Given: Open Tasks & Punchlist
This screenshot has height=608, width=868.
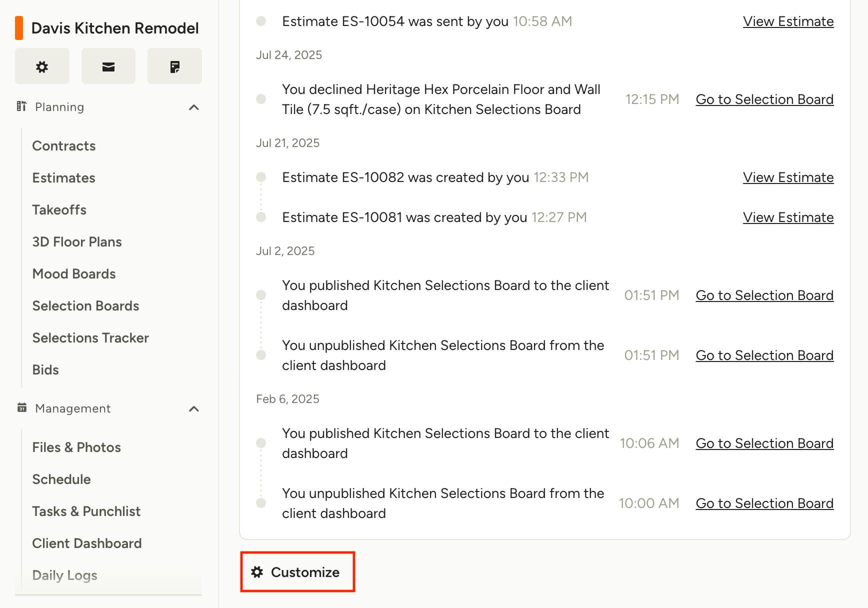Looking at the screenshot, I should 86,511.
